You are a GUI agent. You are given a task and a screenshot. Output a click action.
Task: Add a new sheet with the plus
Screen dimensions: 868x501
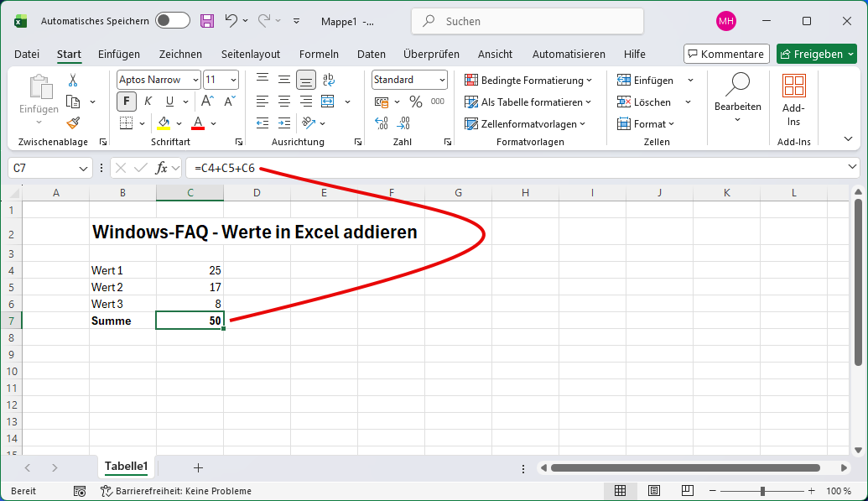(x=198, y=468)
